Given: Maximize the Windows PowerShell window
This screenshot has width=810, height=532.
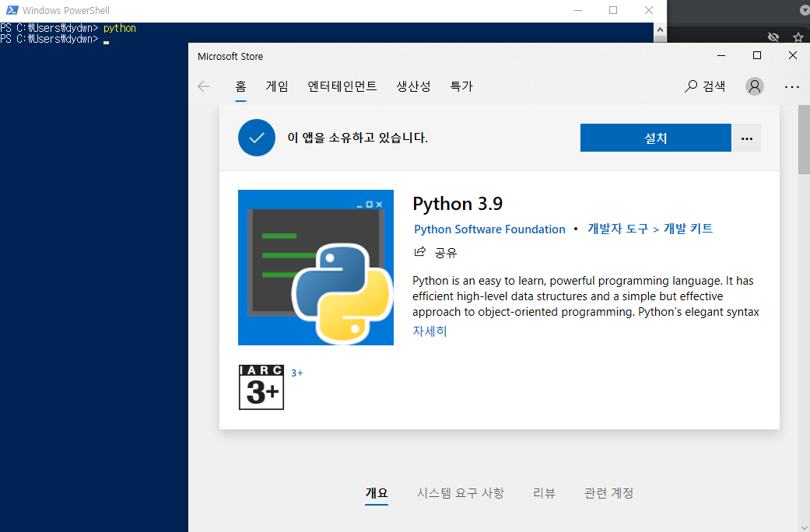Looking at the screenshot, I should [613, 10].
